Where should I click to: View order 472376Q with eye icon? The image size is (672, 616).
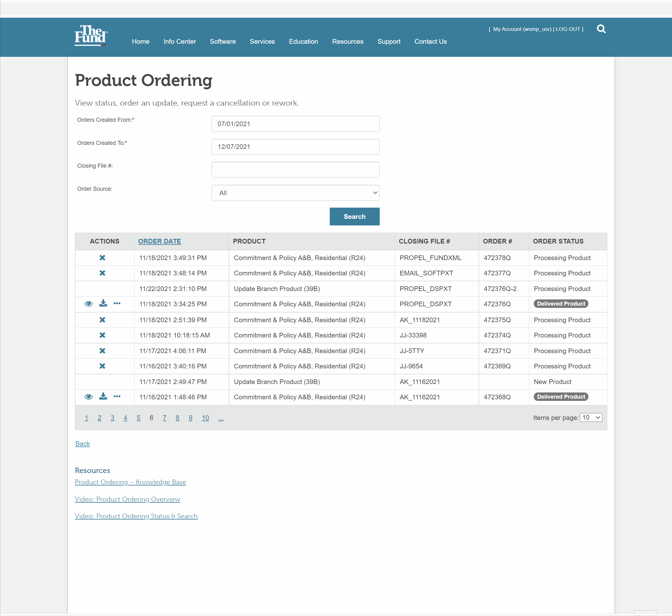coord(88,304)
